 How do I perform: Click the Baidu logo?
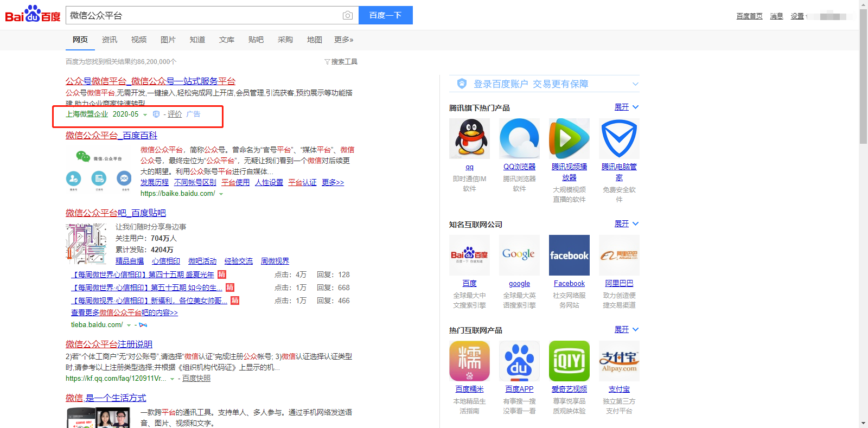(33, 14)
